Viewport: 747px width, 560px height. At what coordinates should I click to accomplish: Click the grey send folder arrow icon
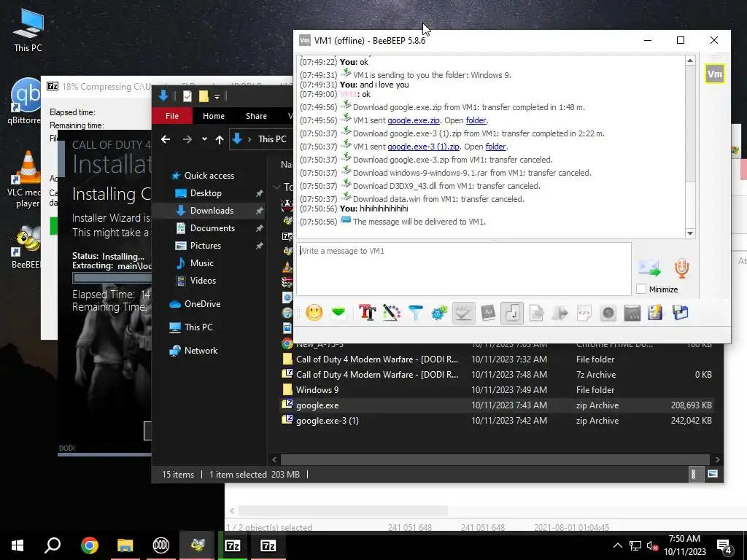tap(560, 313)
